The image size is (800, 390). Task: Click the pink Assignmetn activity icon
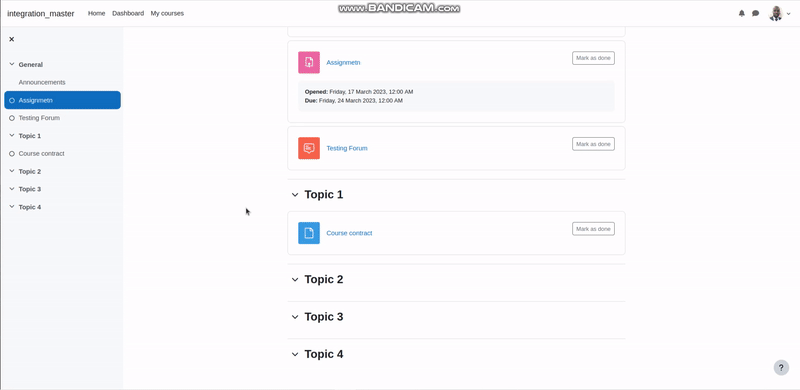tap(309, 62)
